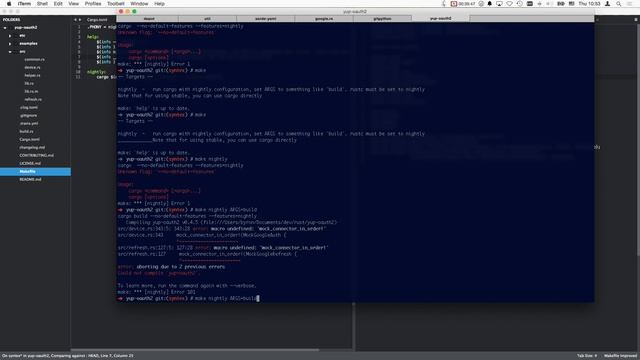Switch to the util iTerm tab
The height and width of the screenshot is (360, 640).
207,18
